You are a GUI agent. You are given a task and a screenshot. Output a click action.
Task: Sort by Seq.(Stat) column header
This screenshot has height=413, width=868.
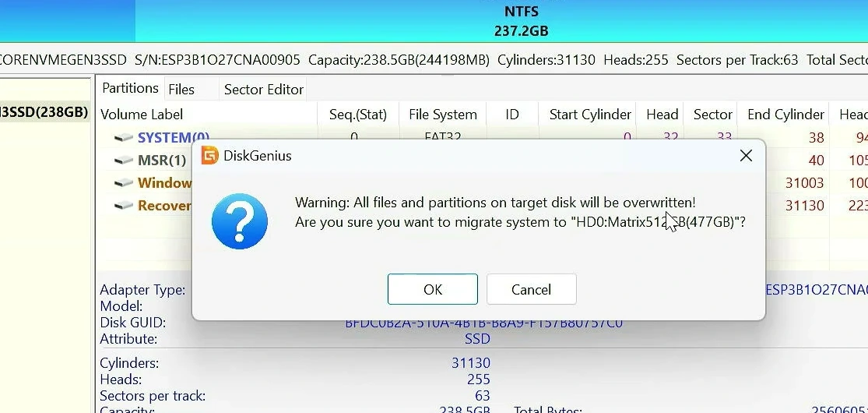(x=357, y=115)
